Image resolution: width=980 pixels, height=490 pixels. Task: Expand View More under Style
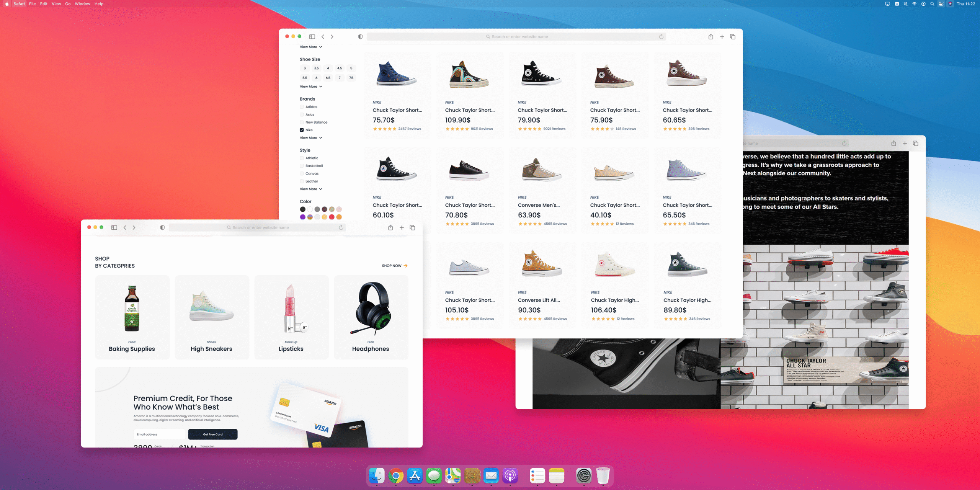coord(310,189)
